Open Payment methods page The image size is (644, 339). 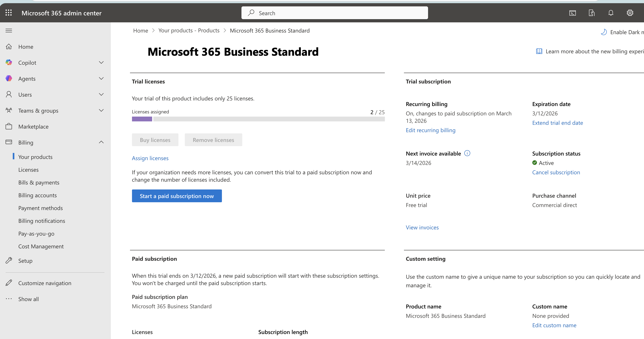point(40,208)
